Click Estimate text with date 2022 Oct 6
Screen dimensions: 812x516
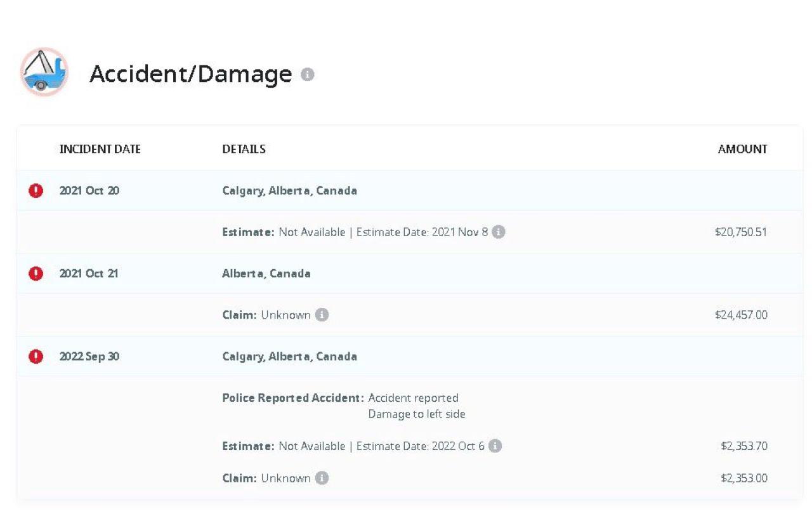click(x=353, y=446)
